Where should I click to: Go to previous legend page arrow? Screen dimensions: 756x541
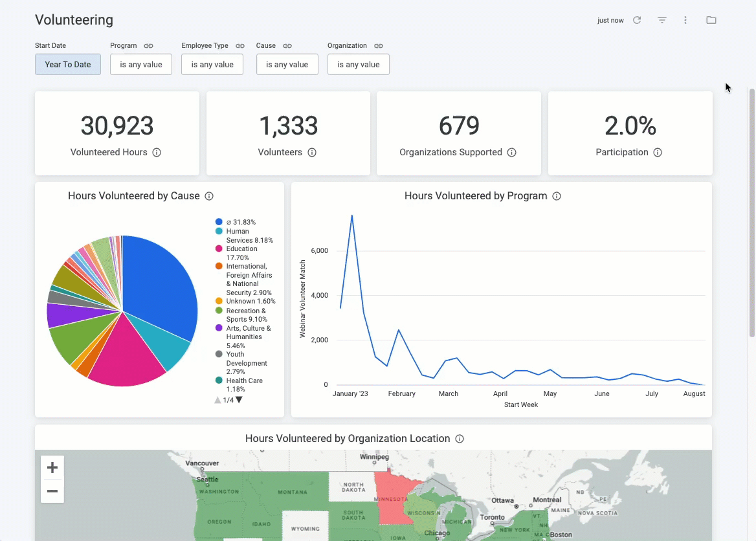coord(217,400)
